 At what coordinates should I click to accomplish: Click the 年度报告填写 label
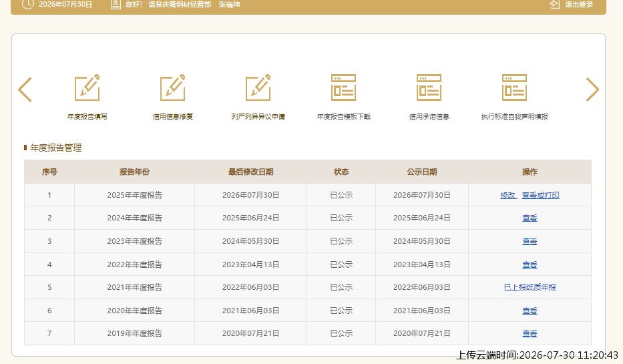pos(87,116)
